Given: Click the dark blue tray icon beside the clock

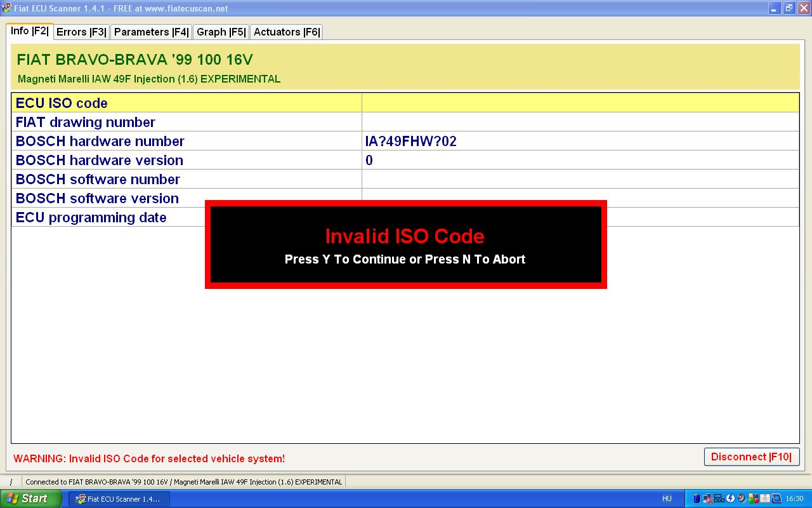Looking at the screenshot, I should point(775,499).
